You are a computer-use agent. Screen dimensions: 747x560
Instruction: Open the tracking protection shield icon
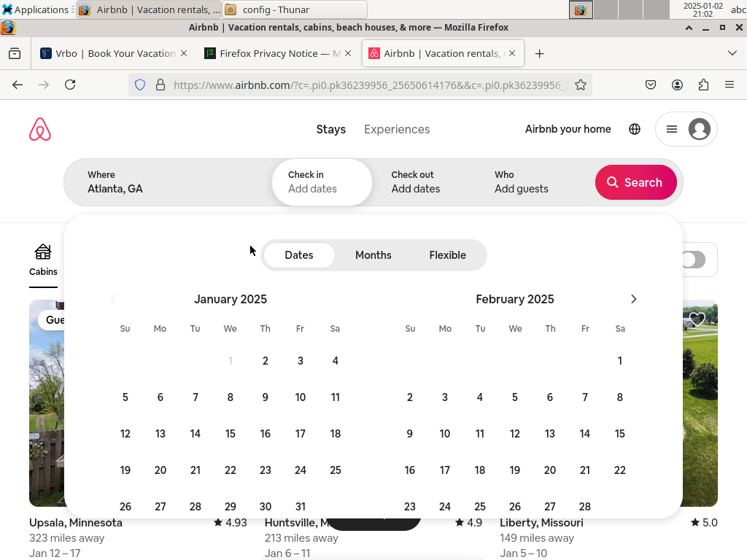[x=139, y=85]
